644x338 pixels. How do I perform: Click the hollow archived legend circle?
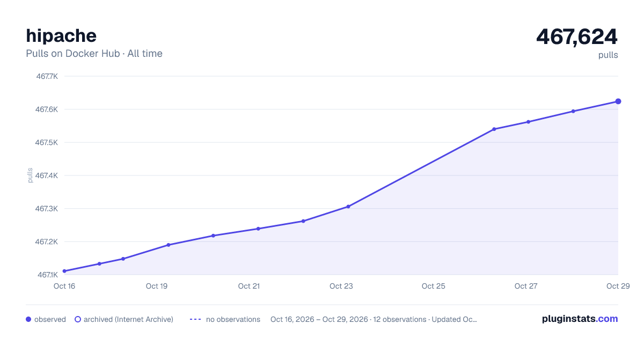coord(78,319)
